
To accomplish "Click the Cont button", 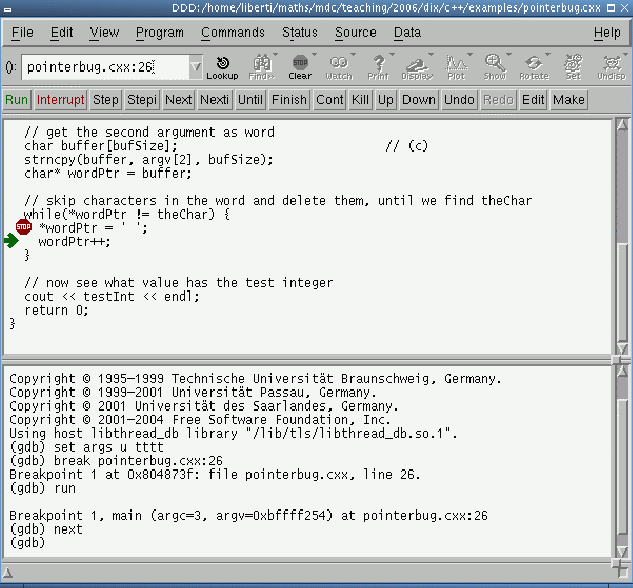I will (x=329, y=100).
